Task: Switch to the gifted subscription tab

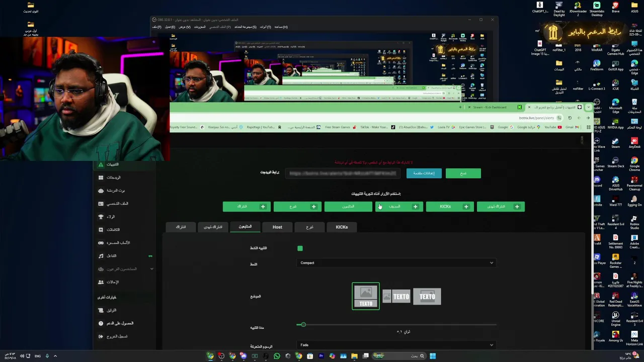Action: click(x=213, y=227)
